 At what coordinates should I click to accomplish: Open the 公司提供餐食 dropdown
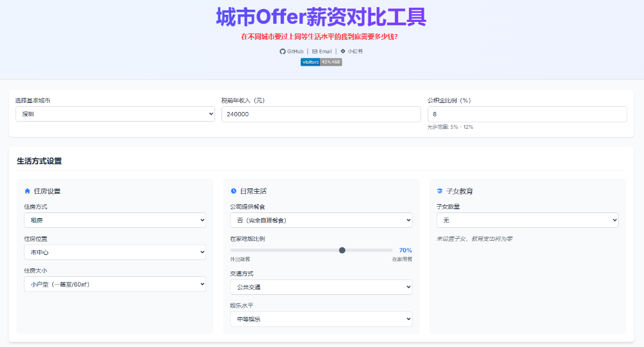point(321,220)
